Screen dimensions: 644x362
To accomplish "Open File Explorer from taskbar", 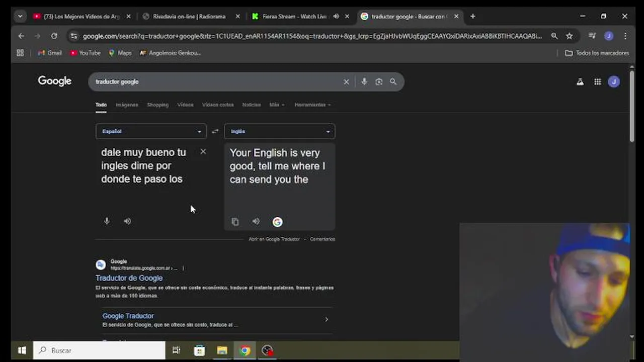I will pos(222,350).
